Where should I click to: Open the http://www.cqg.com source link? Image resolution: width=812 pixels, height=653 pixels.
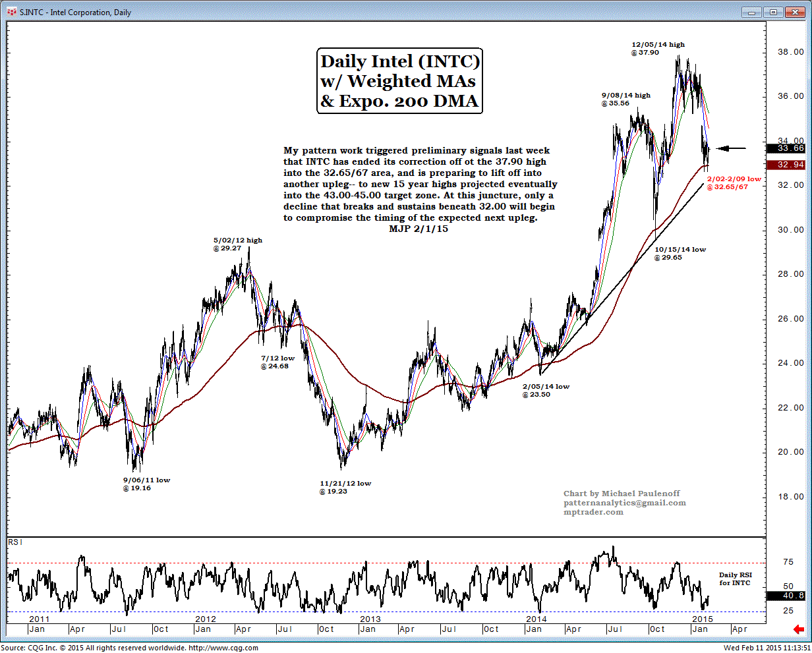pos(223,648)
